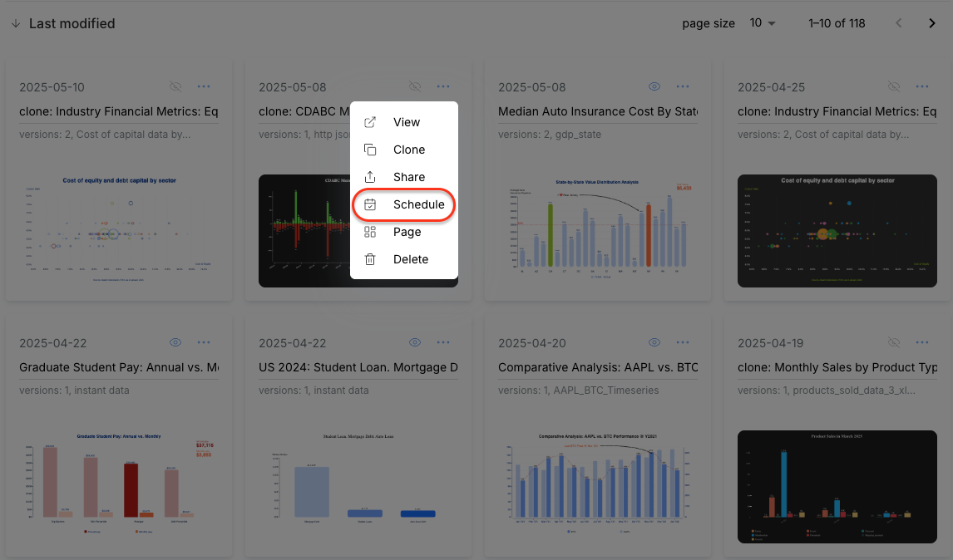
Task: Open 2025-04-25 dark cost of capital thumbnail
Action: coord(837,231)
